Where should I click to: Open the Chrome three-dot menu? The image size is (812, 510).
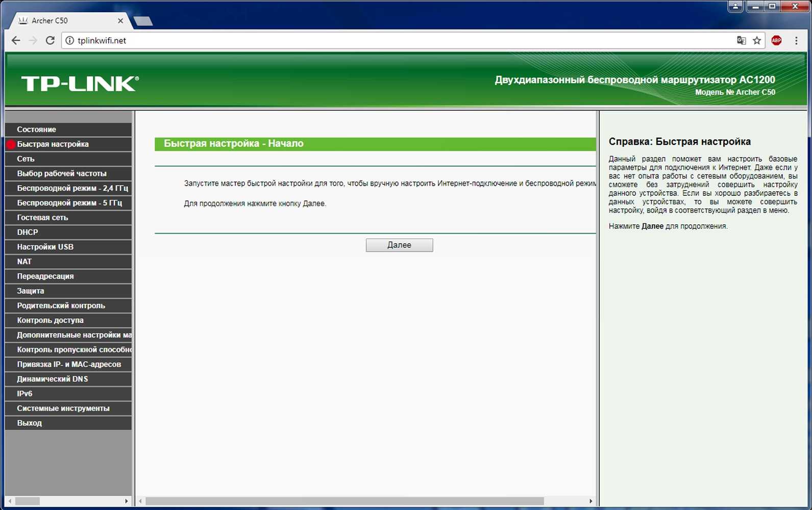coord(796,40)
